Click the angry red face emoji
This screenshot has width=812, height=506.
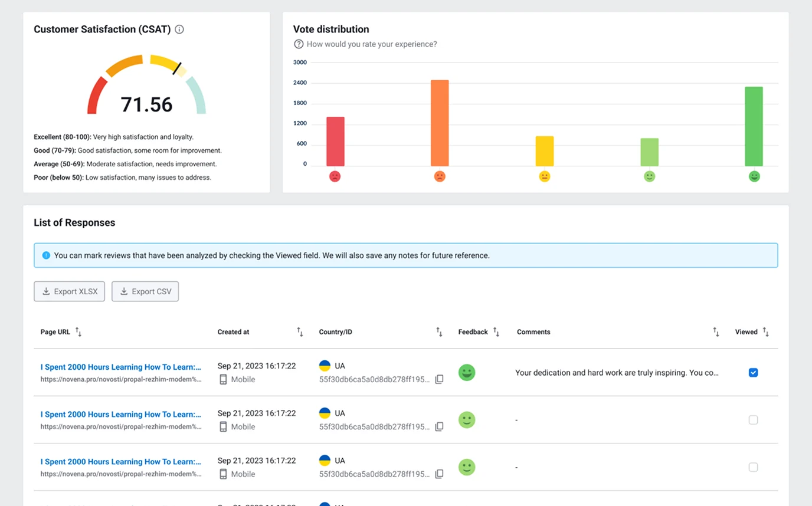335,176
